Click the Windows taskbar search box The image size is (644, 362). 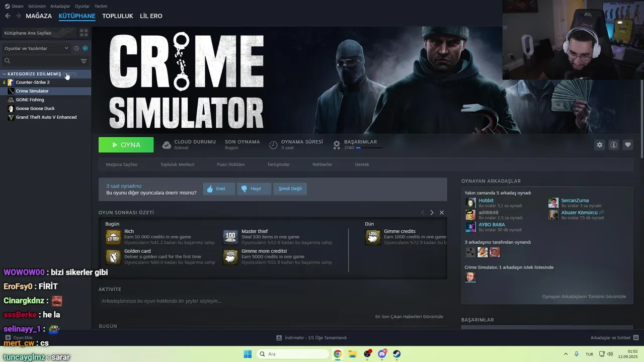pos(293,354)
